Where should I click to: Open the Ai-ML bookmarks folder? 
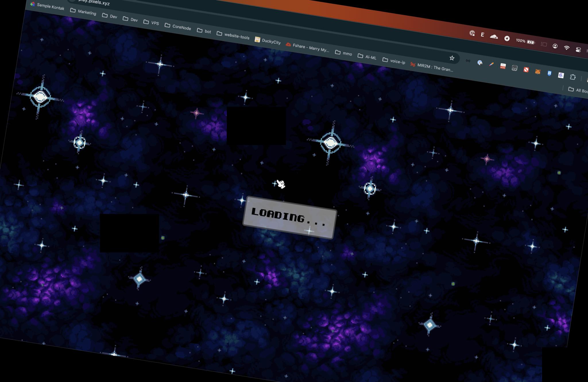367,57
